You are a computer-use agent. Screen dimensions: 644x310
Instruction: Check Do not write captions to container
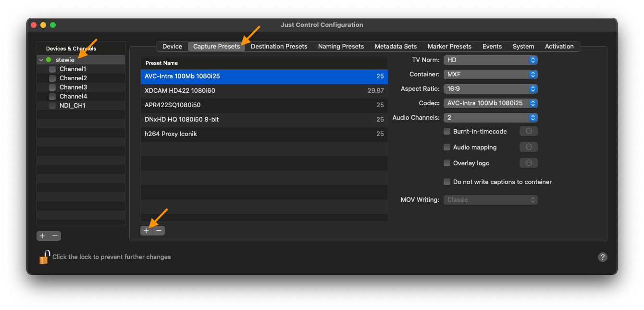click(447, 182)
